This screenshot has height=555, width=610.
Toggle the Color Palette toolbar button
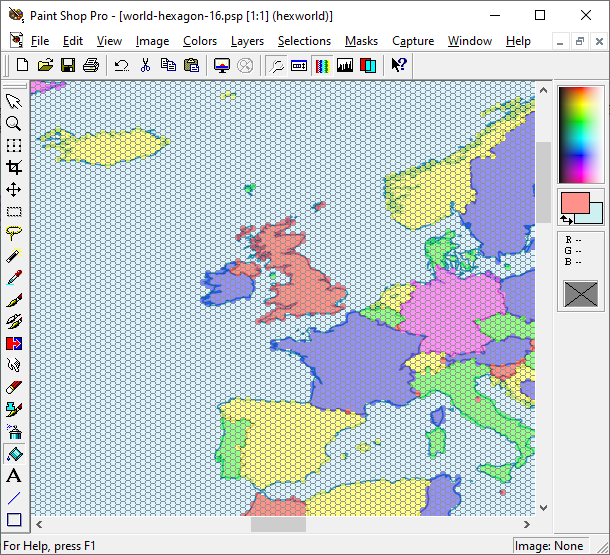[x=321, y=65]
